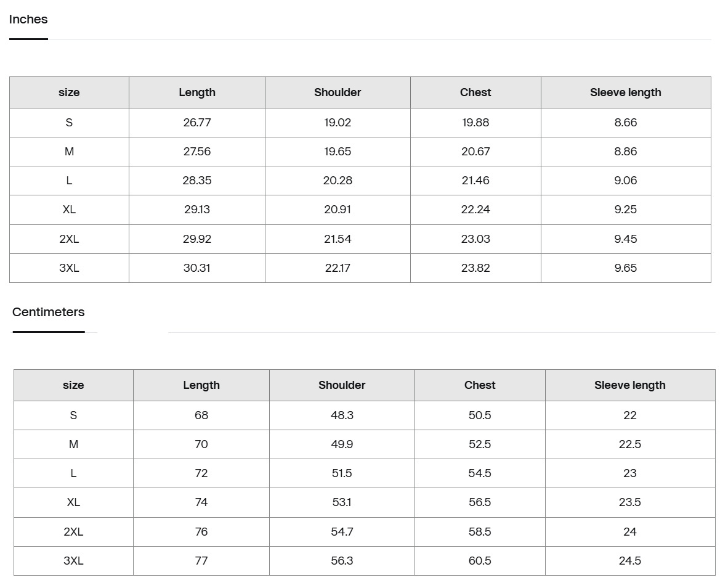Click the 60.5 chest value for 3XL
The image size is (728, 580).
coord(480,561)
